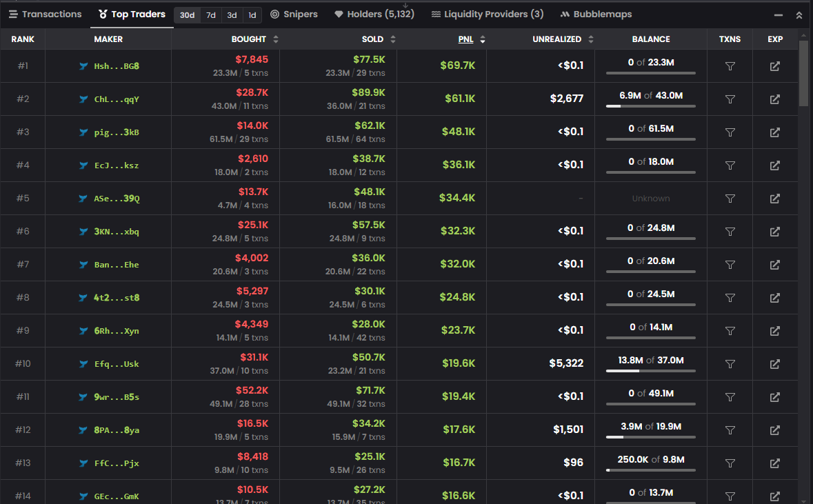813x504 pixels.
Task: Click the vertical scrollbar thumb
Action: (804, 72)
